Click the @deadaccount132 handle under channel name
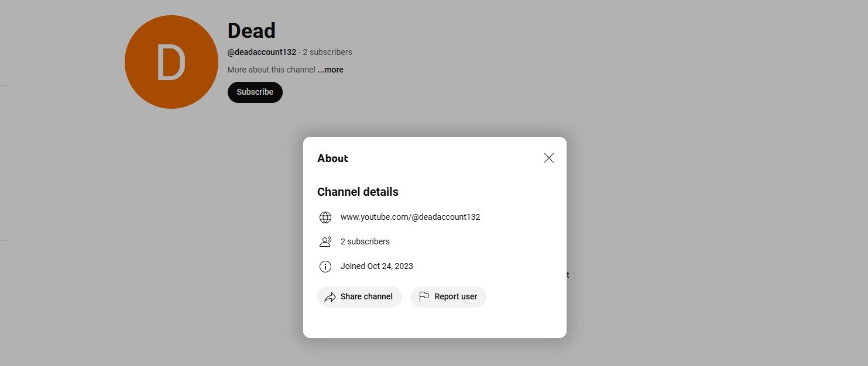This screenshot has height=366, width=868. pos(262,52)
